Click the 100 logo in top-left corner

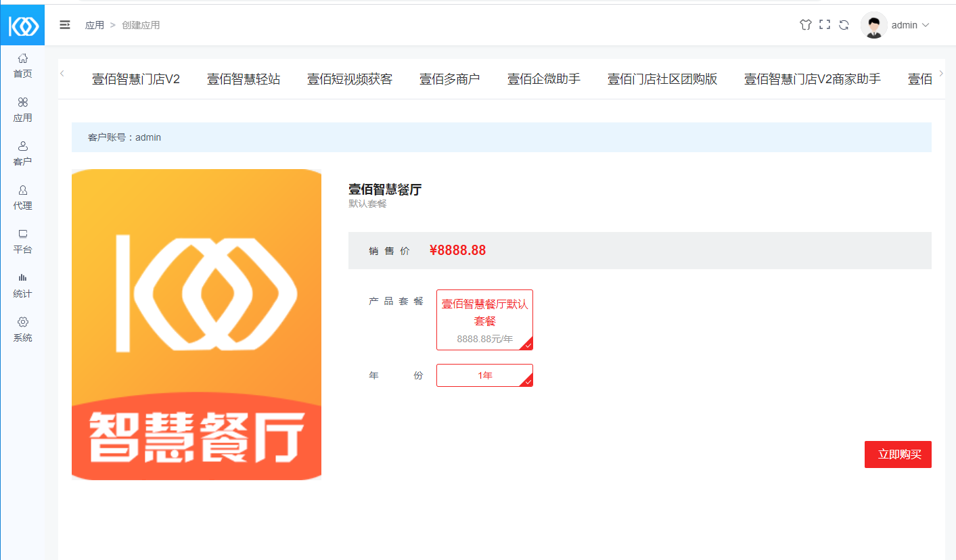(x=23, y=26)
